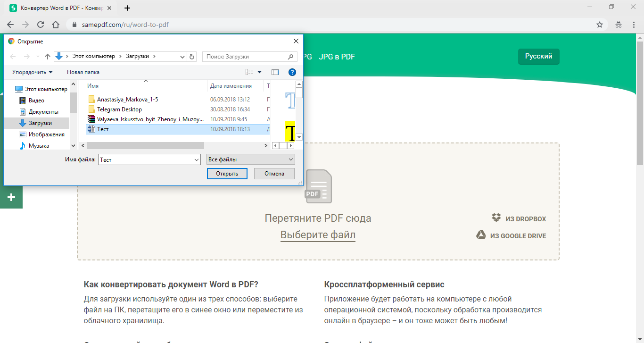Refresh the Загрузки folder listing
This screenshot has width=644, height=343.
coord(192,57)
